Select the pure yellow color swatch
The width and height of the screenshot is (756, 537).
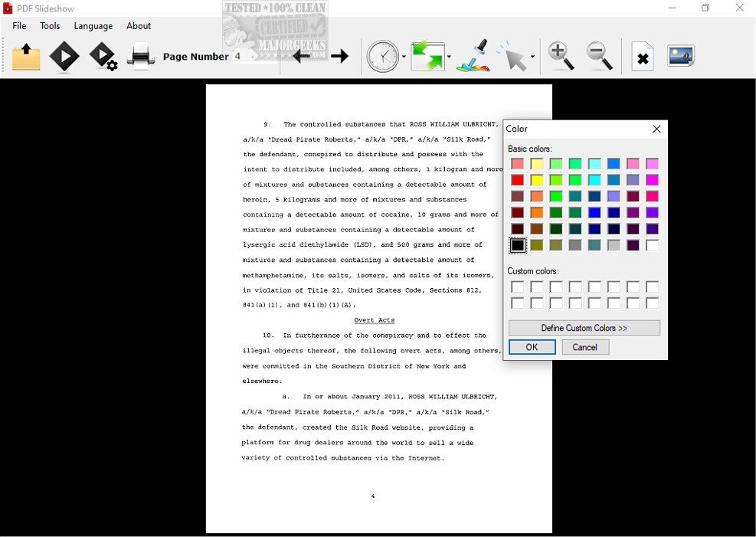click(537, 180)
